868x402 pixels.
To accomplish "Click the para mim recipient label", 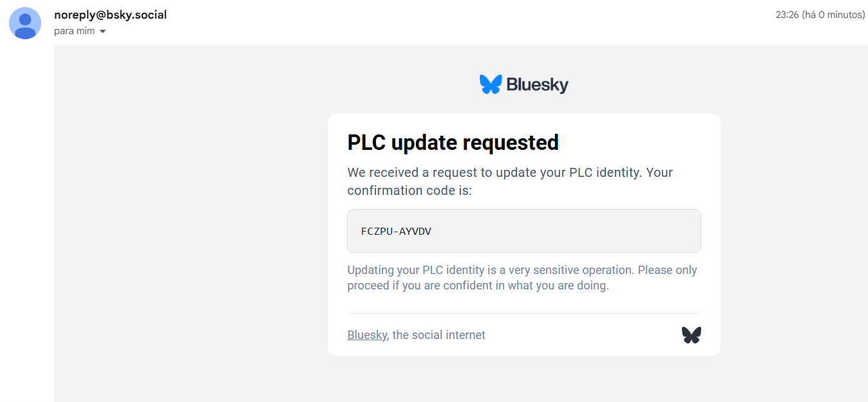I will (74, 31).
